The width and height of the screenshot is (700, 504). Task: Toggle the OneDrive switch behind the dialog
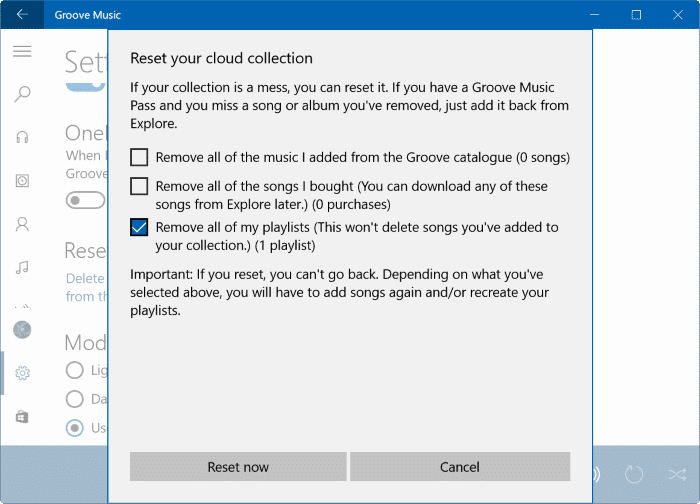pos(86,200)
